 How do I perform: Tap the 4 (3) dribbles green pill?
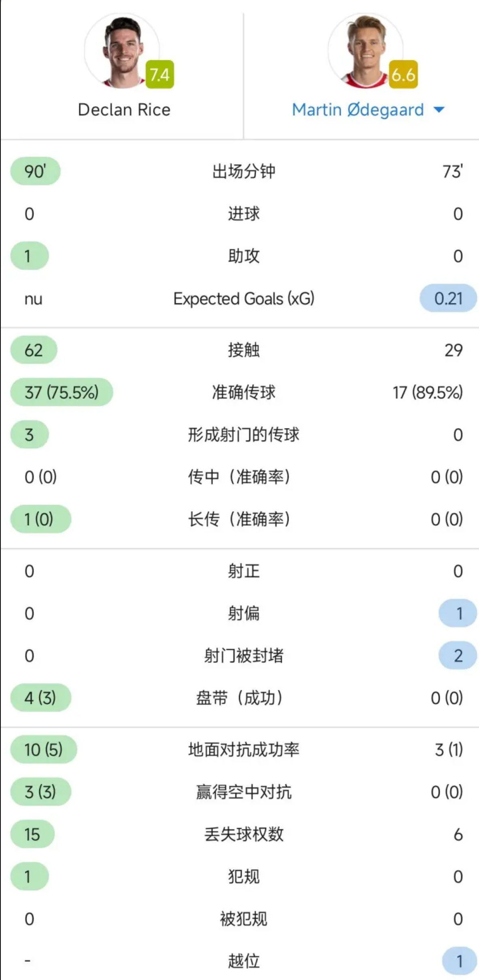pos(40,698)
